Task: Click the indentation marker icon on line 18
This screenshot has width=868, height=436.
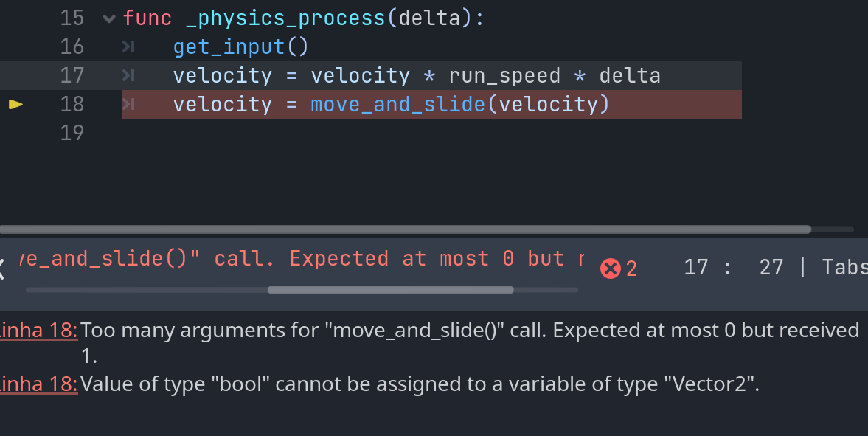Action: click(x=130, y=105)
